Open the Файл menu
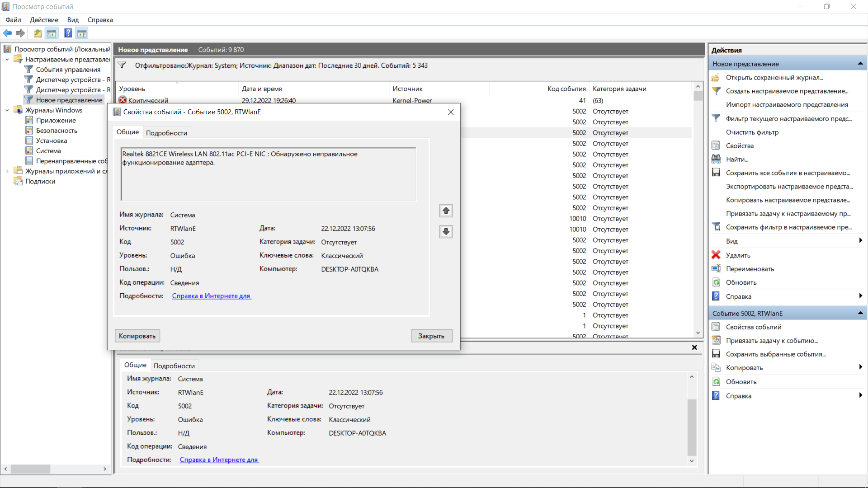Viewport: 868px width, 488px height. pos(13,20)
